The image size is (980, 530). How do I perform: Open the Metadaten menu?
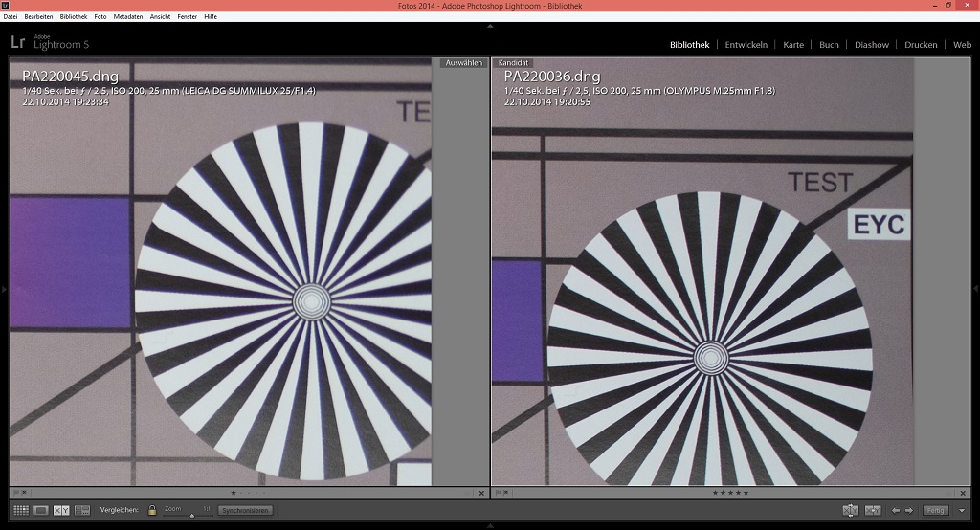pyautogui.click(x=127, y=16)
